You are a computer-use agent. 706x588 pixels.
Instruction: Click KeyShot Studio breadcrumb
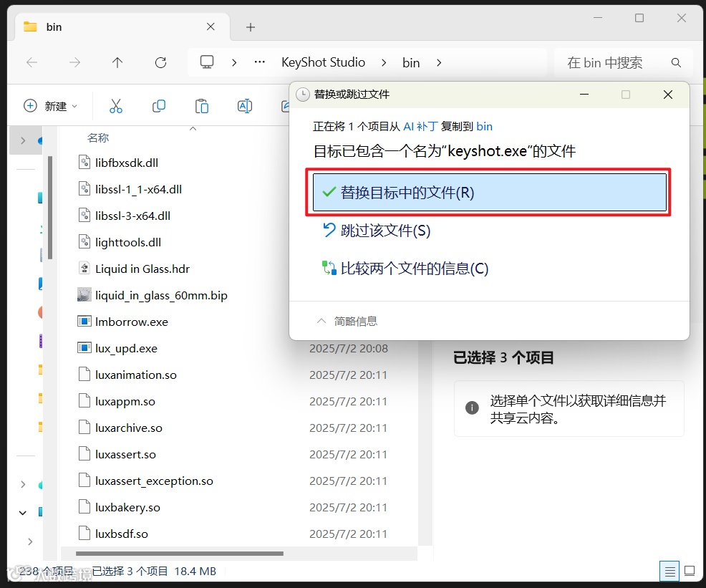[323, 62]
